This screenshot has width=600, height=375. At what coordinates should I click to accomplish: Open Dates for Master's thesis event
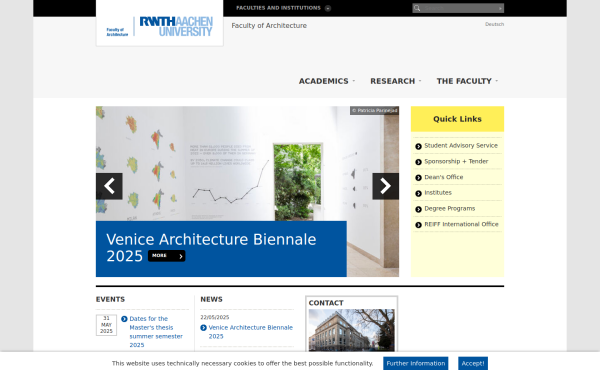point(156,332)
